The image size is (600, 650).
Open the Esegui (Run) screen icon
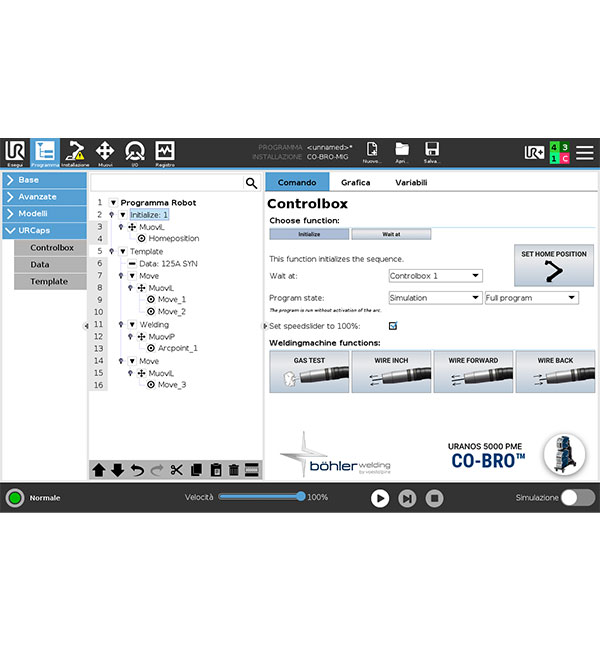15,153
